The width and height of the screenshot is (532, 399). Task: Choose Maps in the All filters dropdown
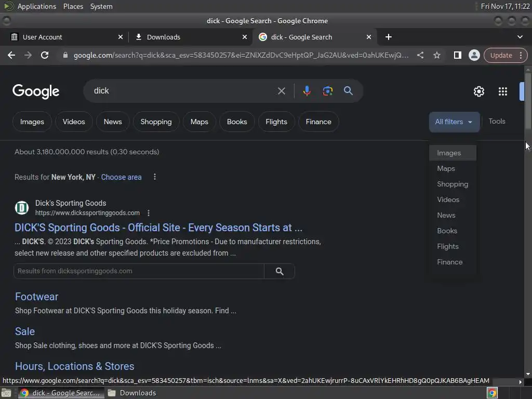coord(453,169)
